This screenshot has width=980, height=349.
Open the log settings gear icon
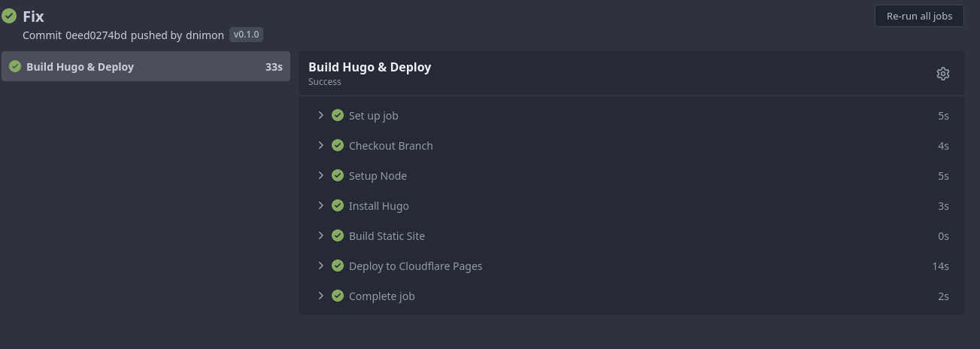[942, 74]
